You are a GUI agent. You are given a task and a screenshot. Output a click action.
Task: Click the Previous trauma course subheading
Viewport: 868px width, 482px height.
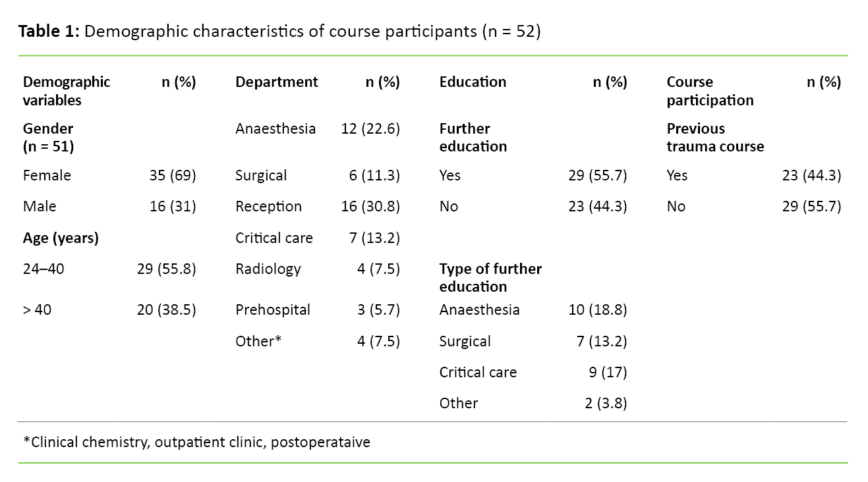click(715, 137)
